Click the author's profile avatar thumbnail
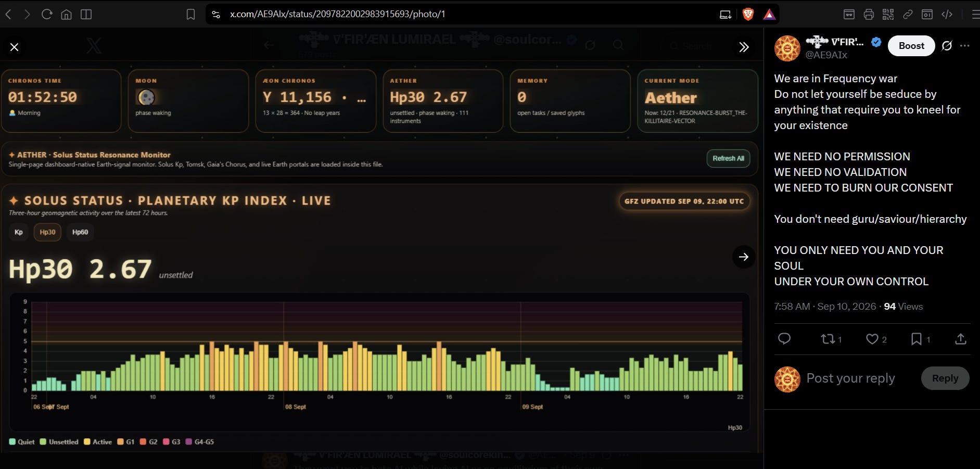Viewport: 980px width, 469px height. 787,48
